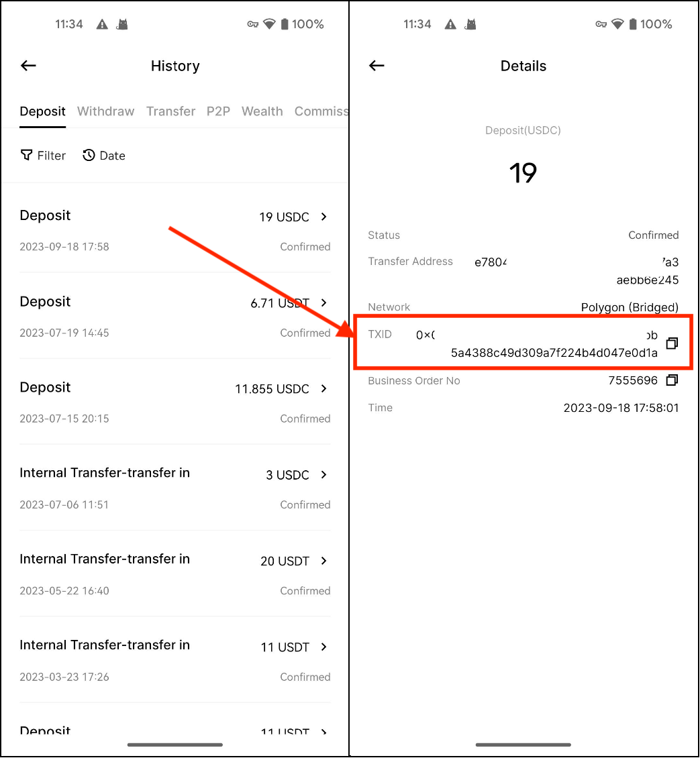The height and width of the screenshot is (758, 700).
Task: Switch to the Withdraw tab
Action: coord(105,111)
